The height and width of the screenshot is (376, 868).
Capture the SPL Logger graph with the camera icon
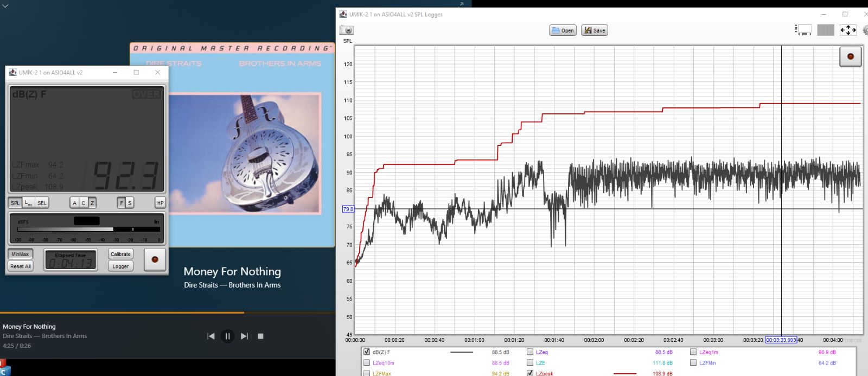[x=346, y=30]
